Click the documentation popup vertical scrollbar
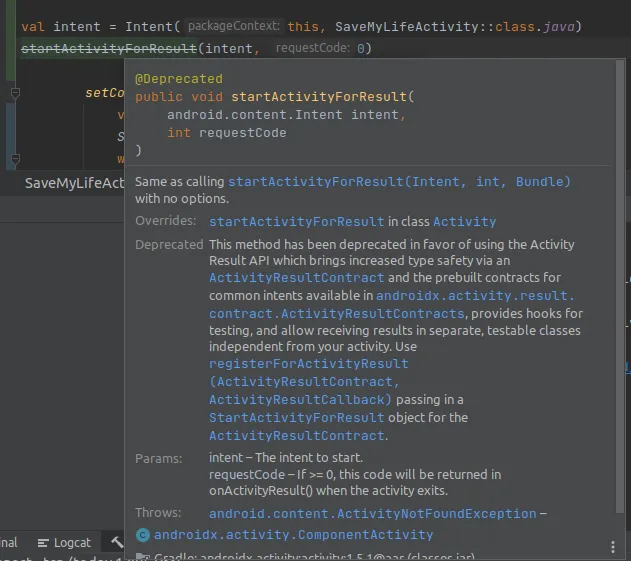This screenshot has width=631, height=561. click(x=620, y=287)
